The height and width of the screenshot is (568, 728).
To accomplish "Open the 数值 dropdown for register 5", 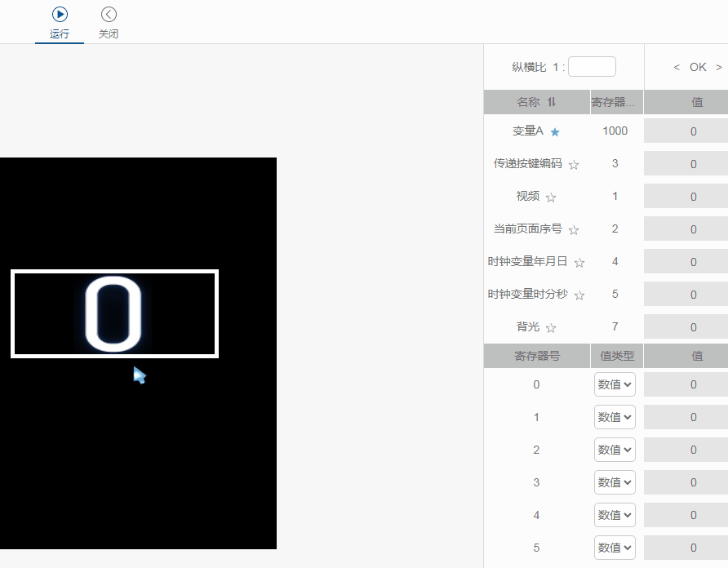I will pos(615,548).
